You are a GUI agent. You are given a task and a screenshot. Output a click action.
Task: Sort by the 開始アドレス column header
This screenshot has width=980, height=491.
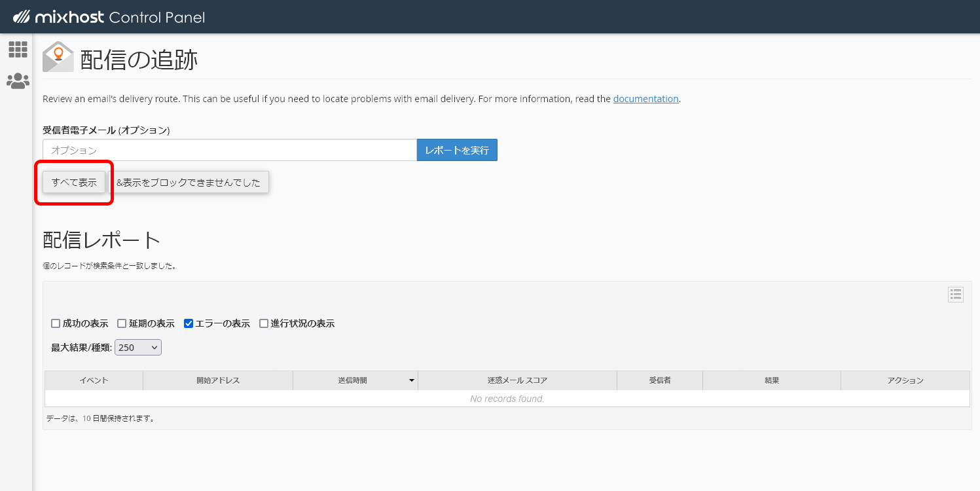click(x=218, y=380)
